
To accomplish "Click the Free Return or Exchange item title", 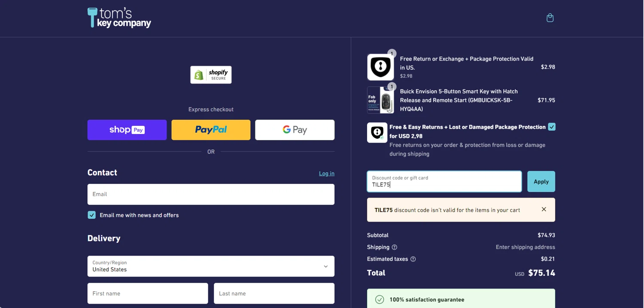I will click(x=466, y=63).
